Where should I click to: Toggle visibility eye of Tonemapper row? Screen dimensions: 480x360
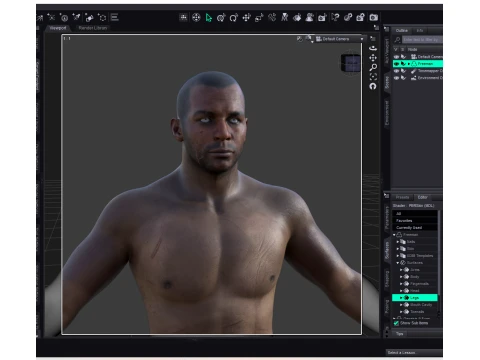(396, 71)
